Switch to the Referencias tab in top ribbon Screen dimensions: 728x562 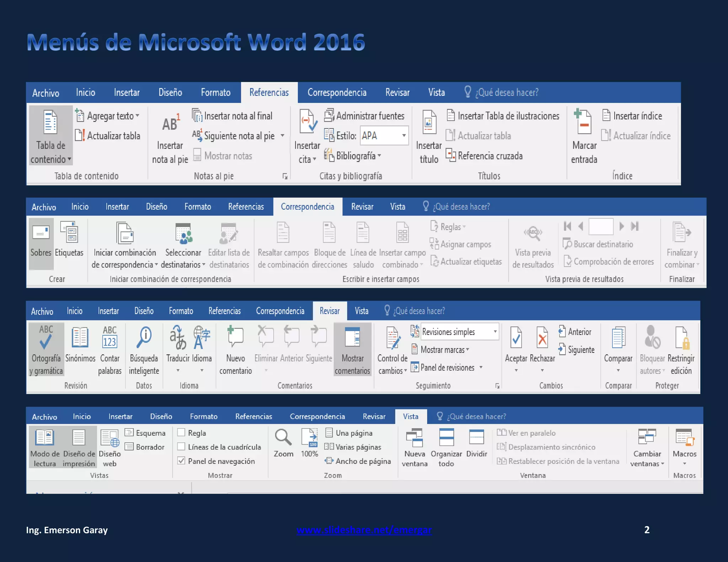pyautogui.click(x=269, y=93)
